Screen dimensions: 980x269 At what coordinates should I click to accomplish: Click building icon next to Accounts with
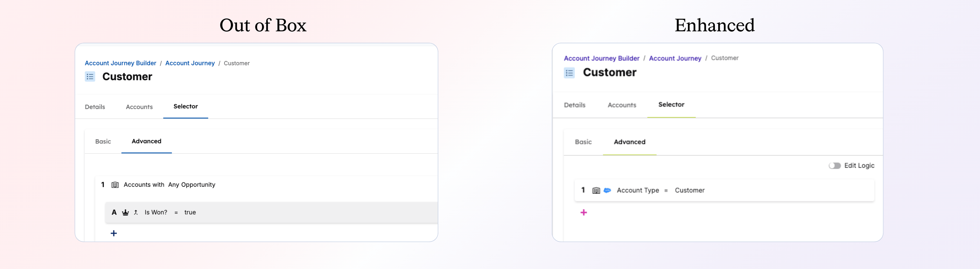[x=115, y=185]
